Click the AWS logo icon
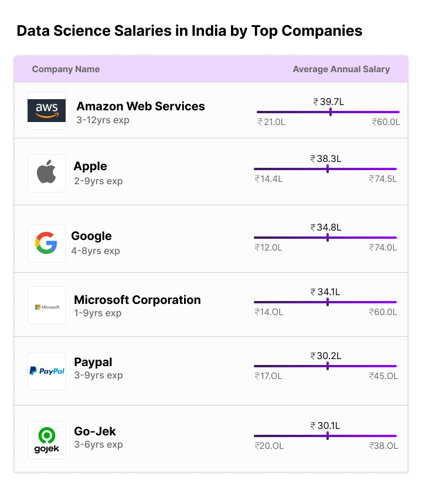Screen dimensions: 422x504 click(46, 110)
